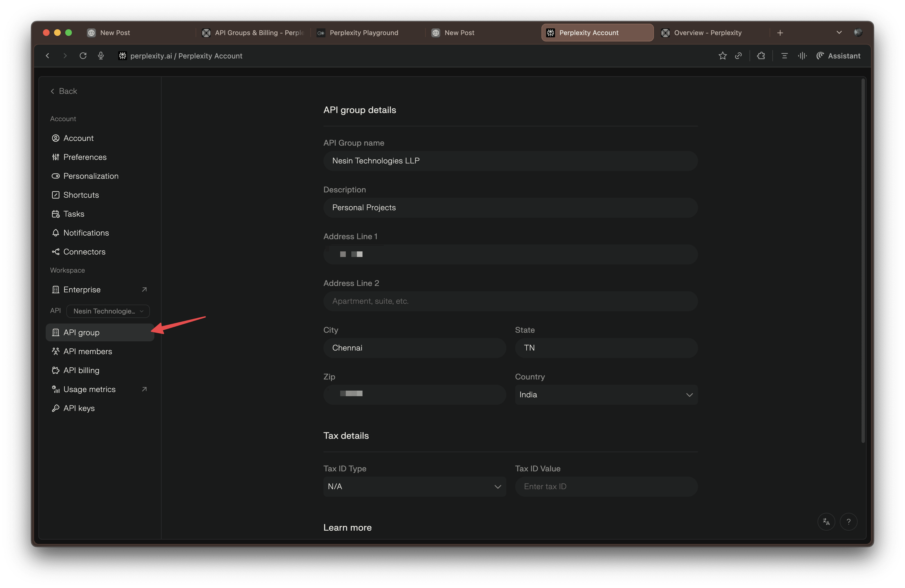Click the vertical scrollbar on the right
The width and height of the screenshot is (905, 588).
[x=863, y=261]
